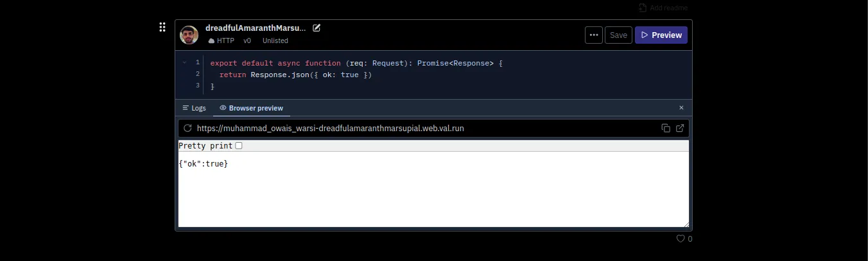Run the val with Preview button

pos(661,35)
